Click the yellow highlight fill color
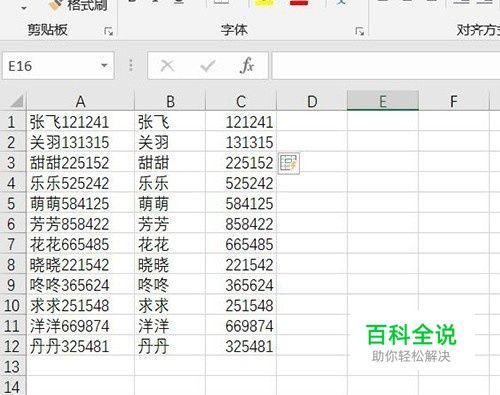The image size is (500, 395). point(264,3)
